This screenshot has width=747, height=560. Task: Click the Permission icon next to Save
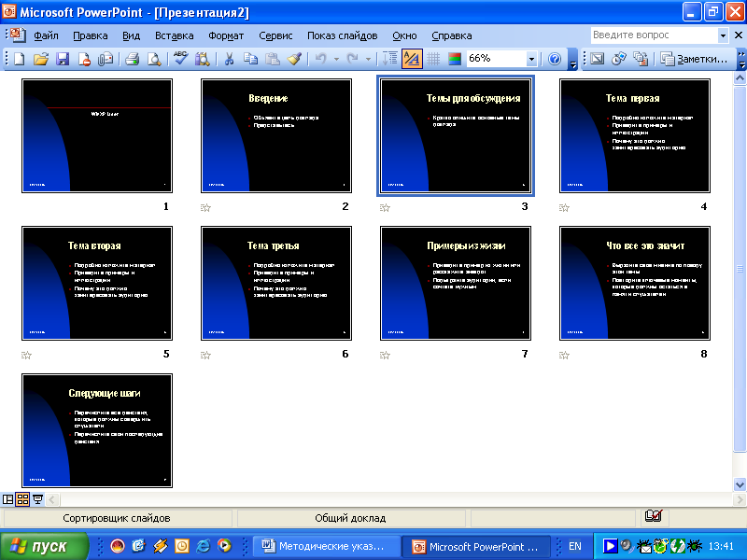[x=84, y=59]
